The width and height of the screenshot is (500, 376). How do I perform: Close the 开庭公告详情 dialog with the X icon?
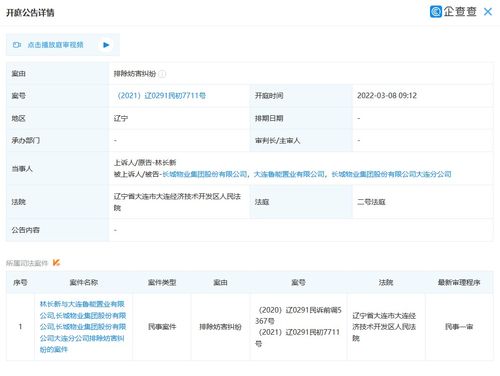(488, 12)
